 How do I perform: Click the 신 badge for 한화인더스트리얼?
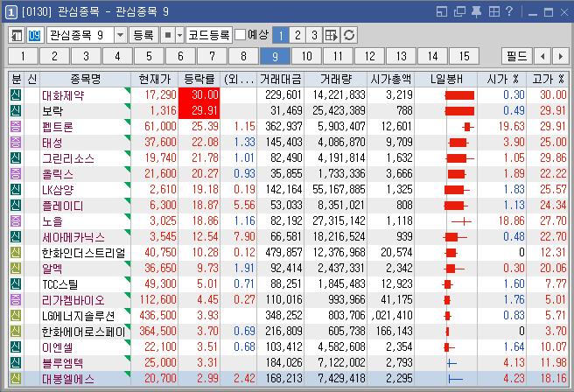(16, 253)
